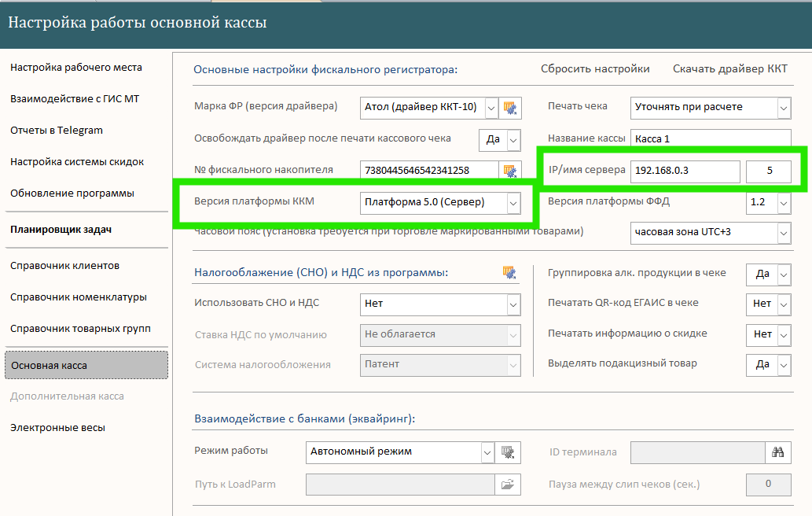Click Налогообложение (СНО) и НДС heading text
Screen dimensions: 812x516
tap(321, 272)
